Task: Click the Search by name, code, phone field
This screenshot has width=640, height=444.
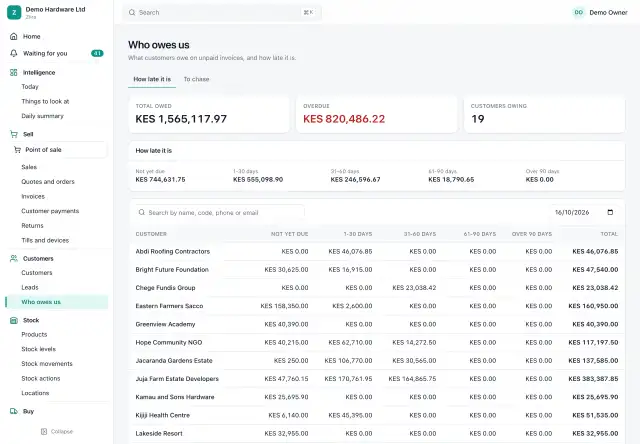Action: click(220, 213)
